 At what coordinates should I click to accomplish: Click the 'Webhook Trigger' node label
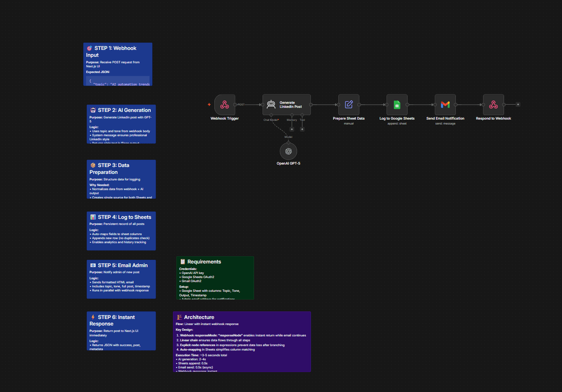tap(225, 118)
